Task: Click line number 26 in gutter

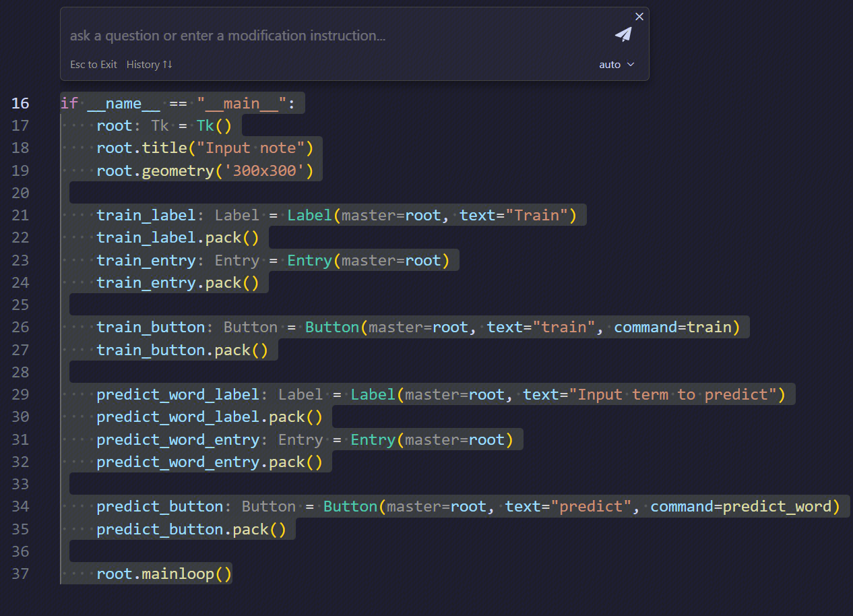Action: point(20,327)
